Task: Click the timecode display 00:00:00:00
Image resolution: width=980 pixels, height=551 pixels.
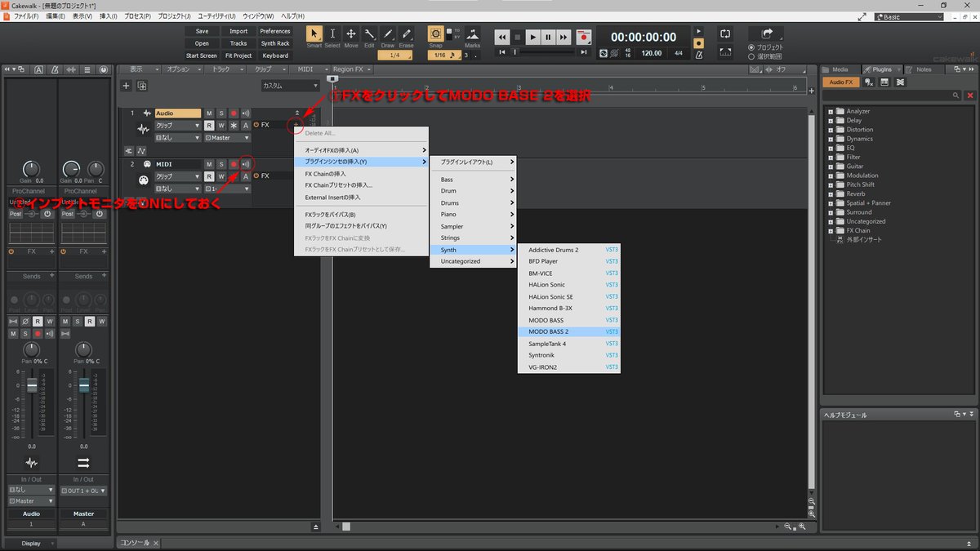Action: point(644,37)
